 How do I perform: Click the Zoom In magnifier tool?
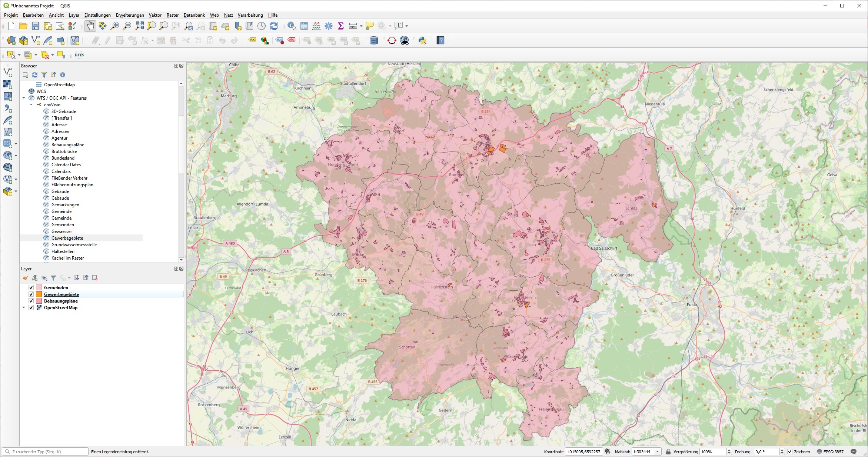pyautogui.click(x=115, y=26)
